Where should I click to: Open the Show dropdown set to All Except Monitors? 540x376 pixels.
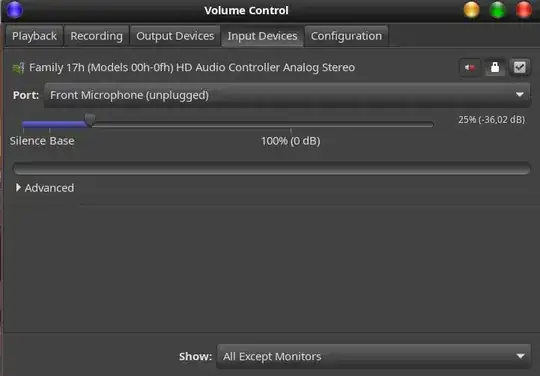click(x=374, y=356)
